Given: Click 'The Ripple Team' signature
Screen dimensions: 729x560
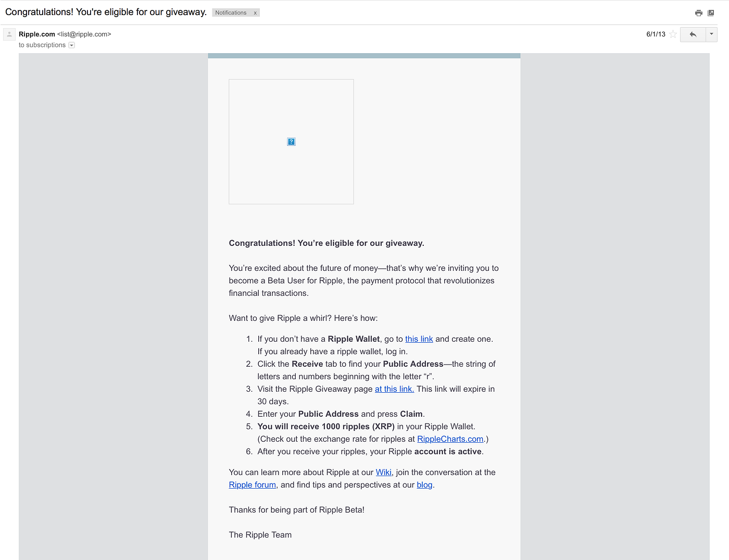Looking at the screenshot, I should (x=260, y=535).
